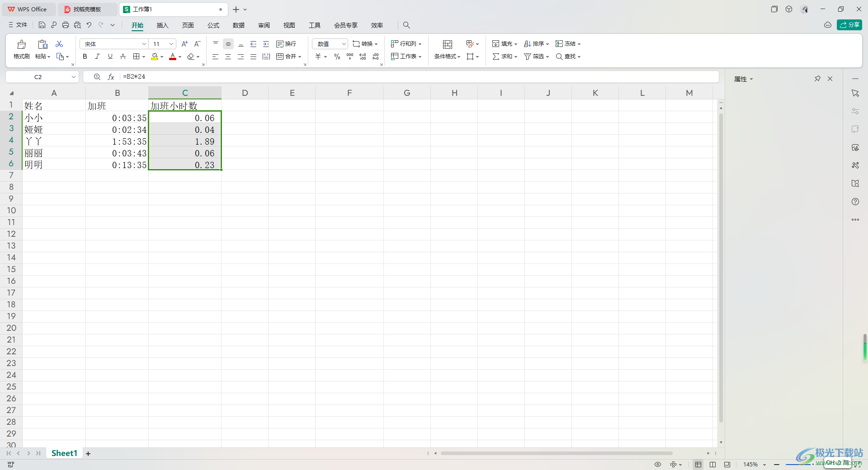Switch to the 视图 (View) ribbon tab
The width and height of the screenshot is (868, 470).
[x=289, y=25]
